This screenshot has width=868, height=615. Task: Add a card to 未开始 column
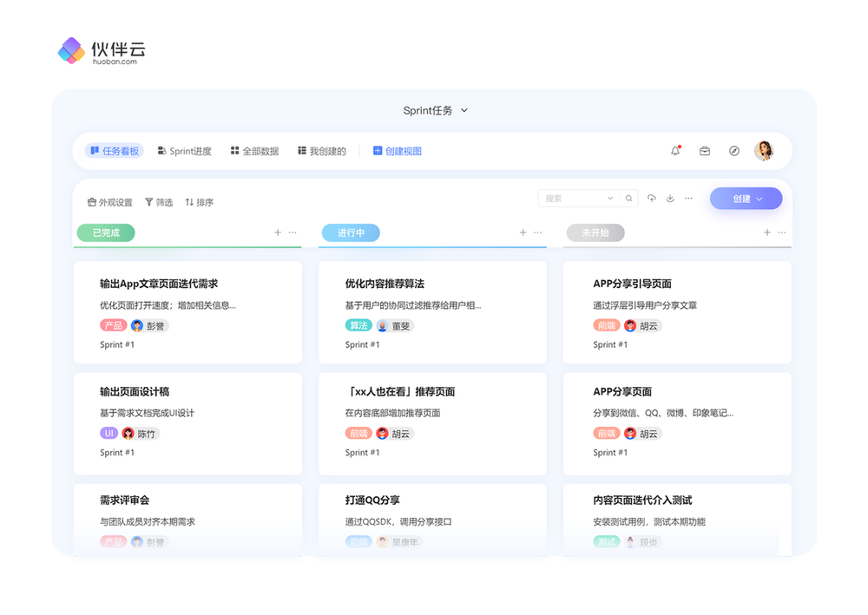[x=767, y=232]
